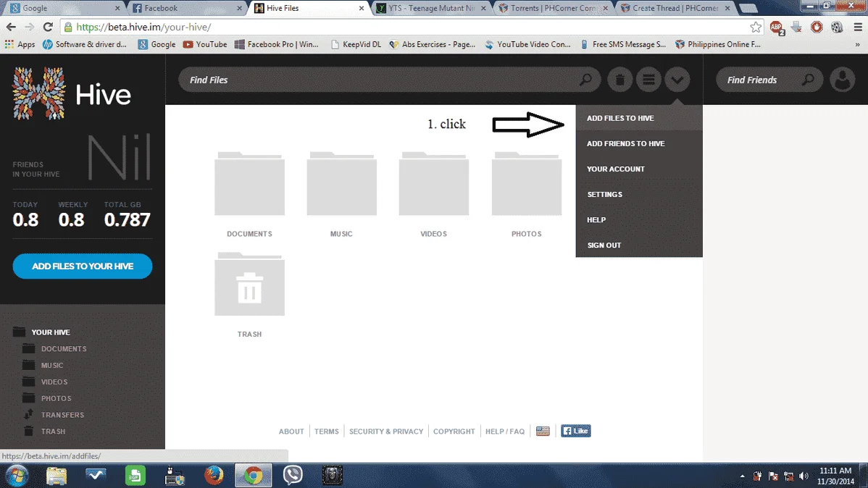Viewport: 868px width, 488px height.
Task: Click the Find Friends search magnifier
Action: pos(808,80)
